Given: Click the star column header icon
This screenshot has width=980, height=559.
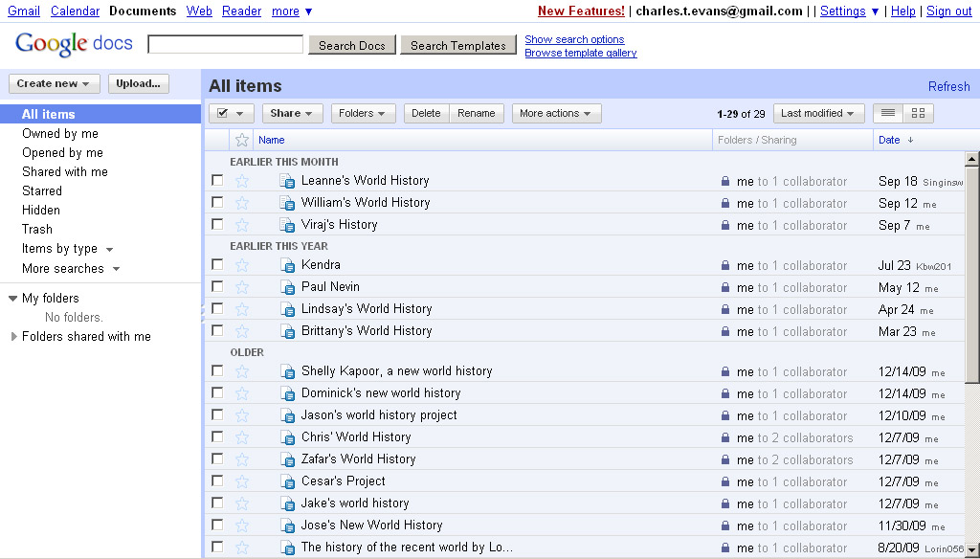Looking at the screenshot, I should 242,140.
